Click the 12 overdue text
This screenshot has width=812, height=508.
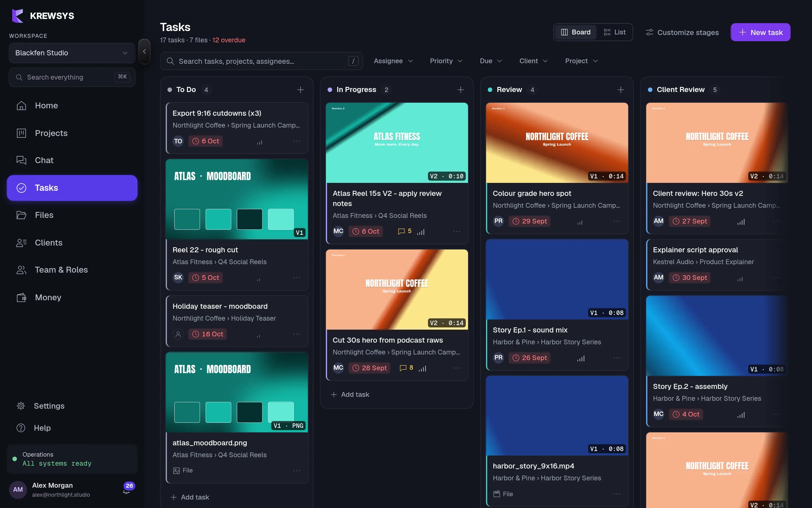pyautogui.click(x=229, y=40)
